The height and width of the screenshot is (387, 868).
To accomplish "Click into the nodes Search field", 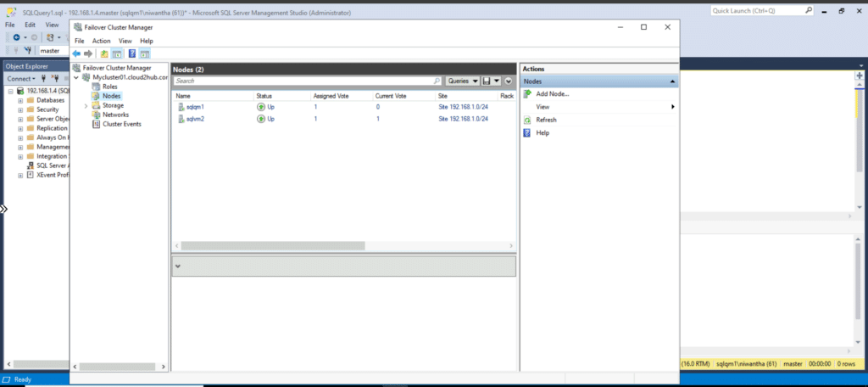I will (305, 81).
